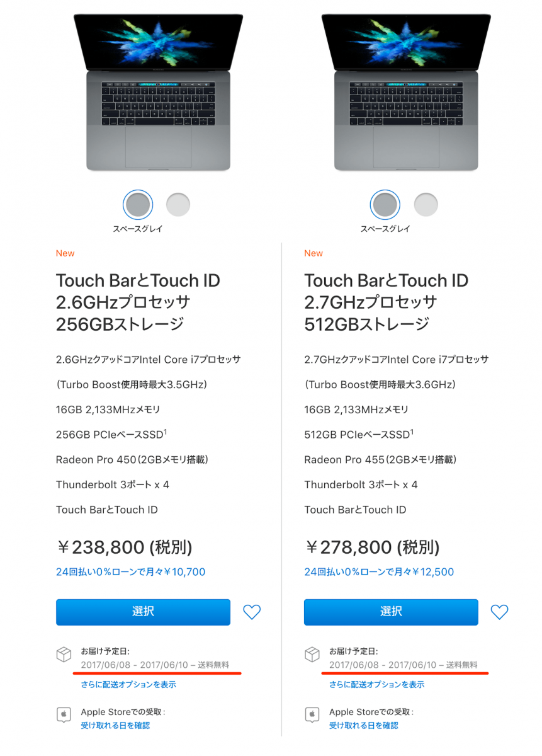Screen dimensions: 542x756
Task: Click the heart favorite icon for the 2.6GHz model
Action: [251, 612]
